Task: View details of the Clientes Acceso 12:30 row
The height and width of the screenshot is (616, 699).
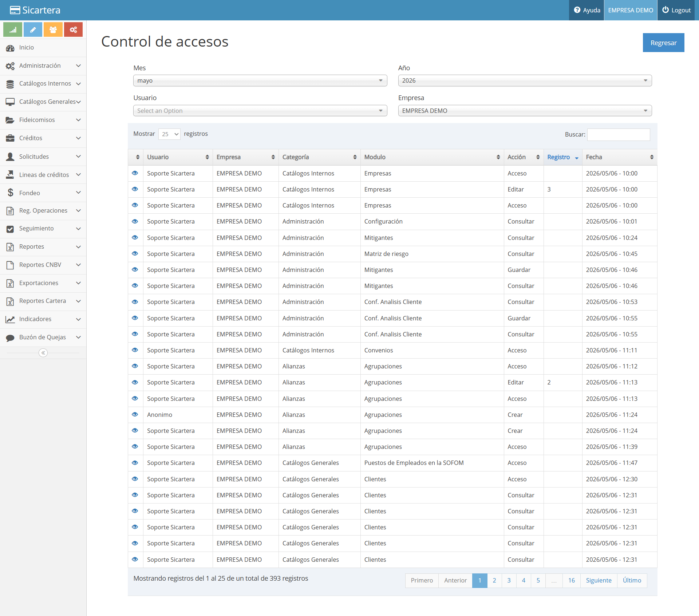Action: [135, 479]
